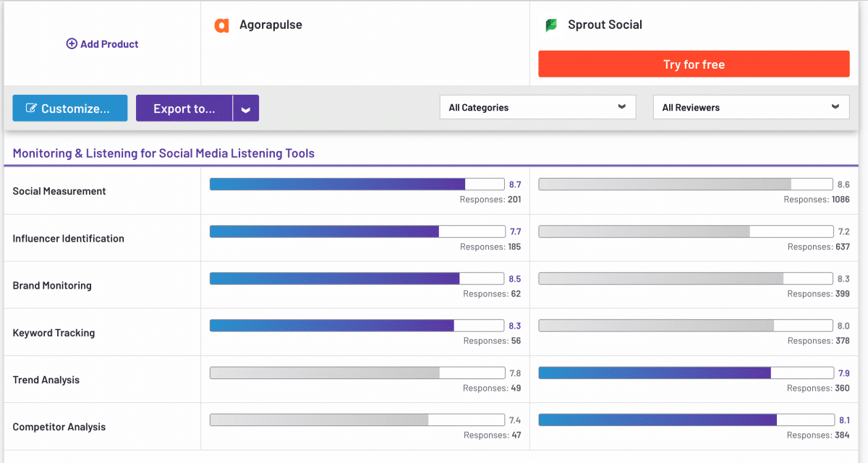
Task: Click the Influencer Identification category label
Action: pyautogui.click(x=69, y=238)
